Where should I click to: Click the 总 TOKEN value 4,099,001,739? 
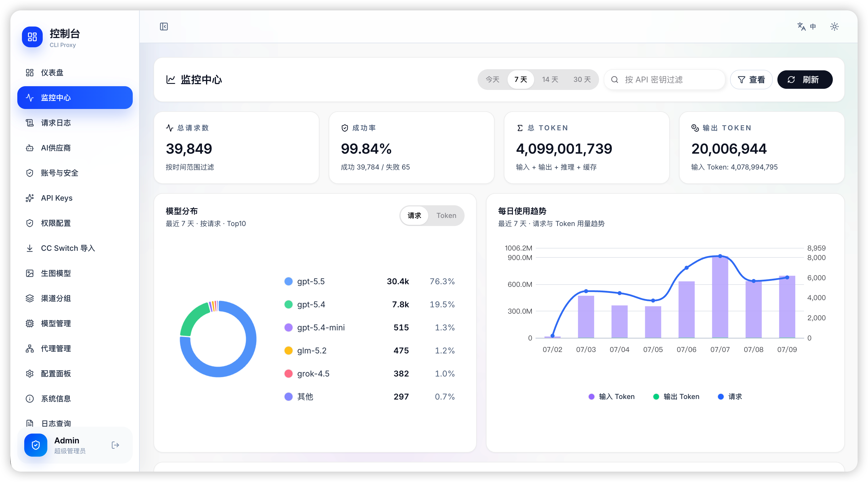tap(564, 149)
